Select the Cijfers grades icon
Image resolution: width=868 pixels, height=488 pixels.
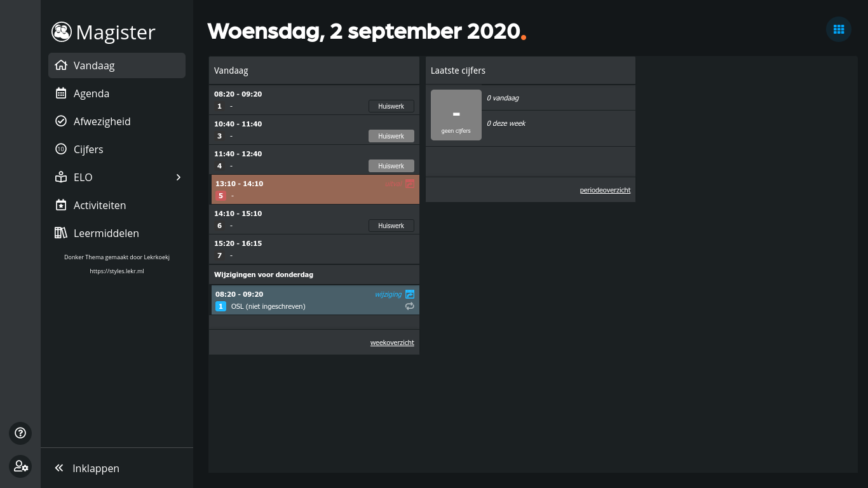coord(61,149)
